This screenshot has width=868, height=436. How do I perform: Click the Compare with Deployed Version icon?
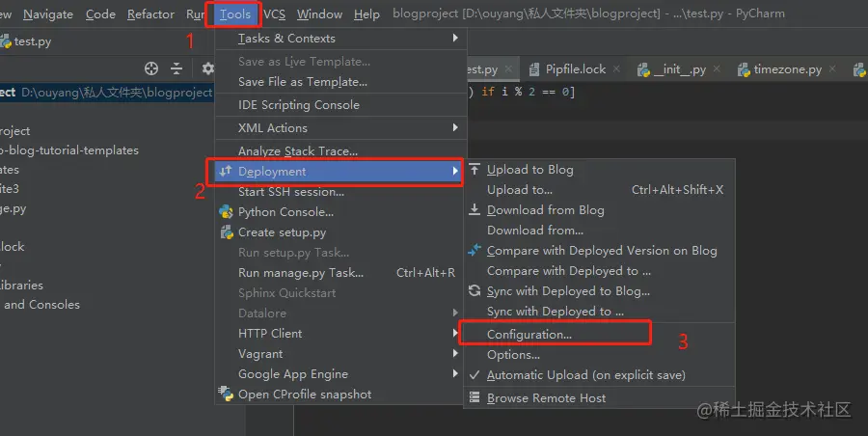[475, 251]
